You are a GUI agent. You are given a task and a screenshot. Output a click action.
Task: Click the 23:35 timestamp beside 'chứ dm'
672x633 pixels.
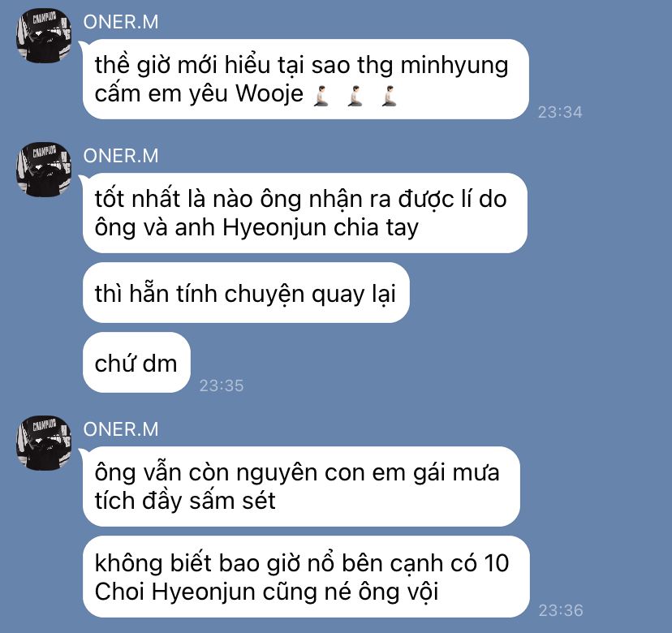[x=222, y=385]
